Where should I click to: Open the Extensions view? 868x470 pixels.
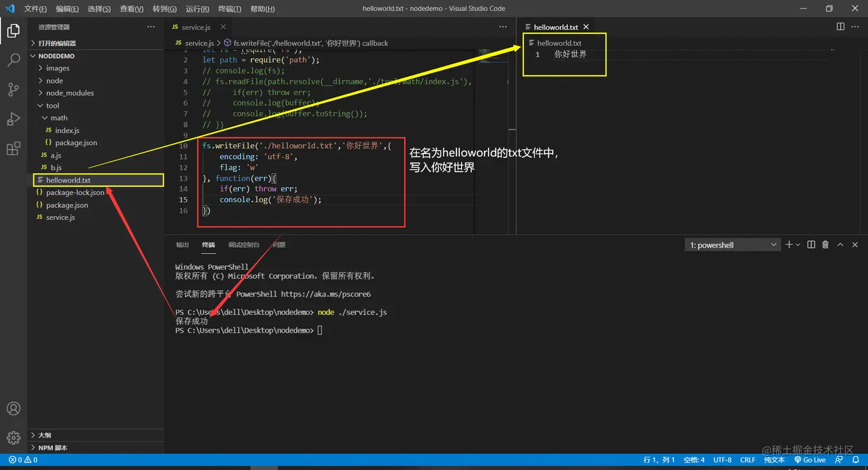[13, 149]
